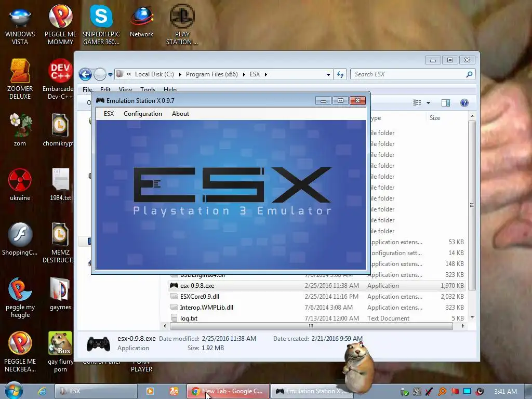This screenshot has height=399, width=532.
Task: Open the ukraine radiation icon
Action: pos(20,184)
